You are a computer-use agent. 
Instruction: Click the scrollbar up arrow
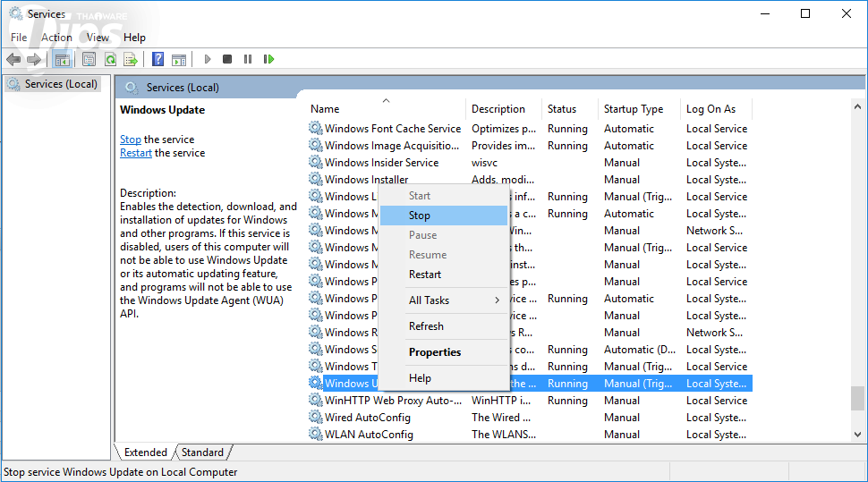point(857,106)
